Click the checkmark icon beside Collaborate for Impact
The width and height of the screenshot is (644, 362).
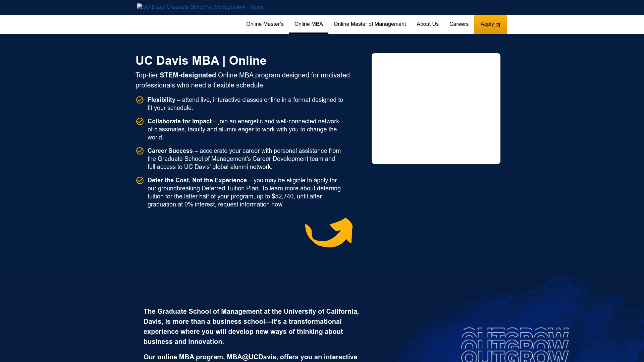pos(140,121)
